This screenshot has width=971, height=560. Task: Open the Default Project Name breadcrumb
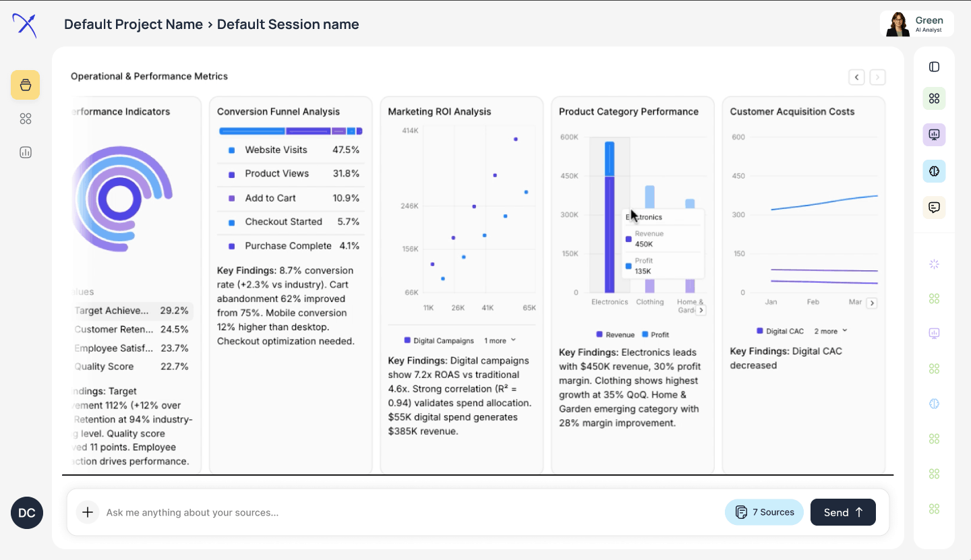(132, 24)
